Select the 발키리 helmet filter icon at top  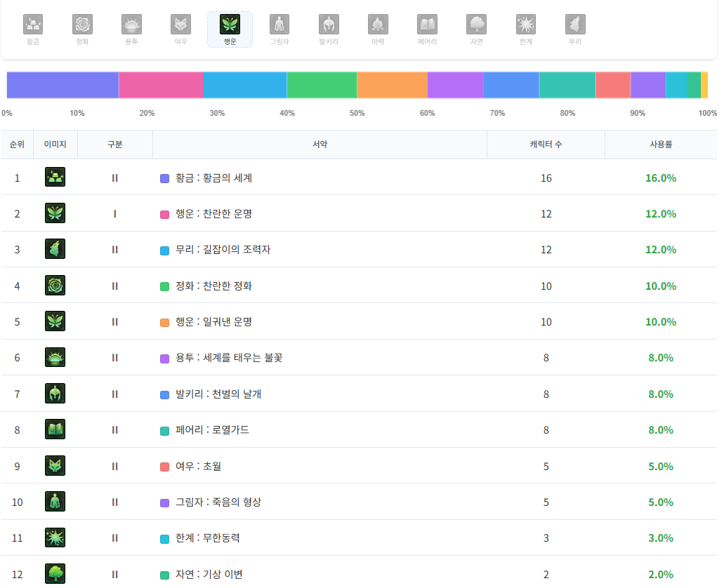(329, 25)
